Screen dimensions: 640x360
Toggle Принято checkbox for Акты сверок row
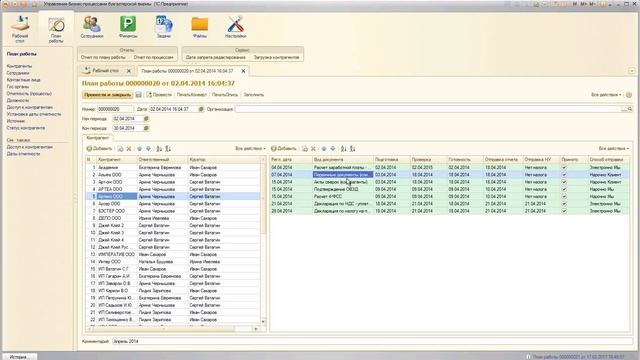point(564,182)
